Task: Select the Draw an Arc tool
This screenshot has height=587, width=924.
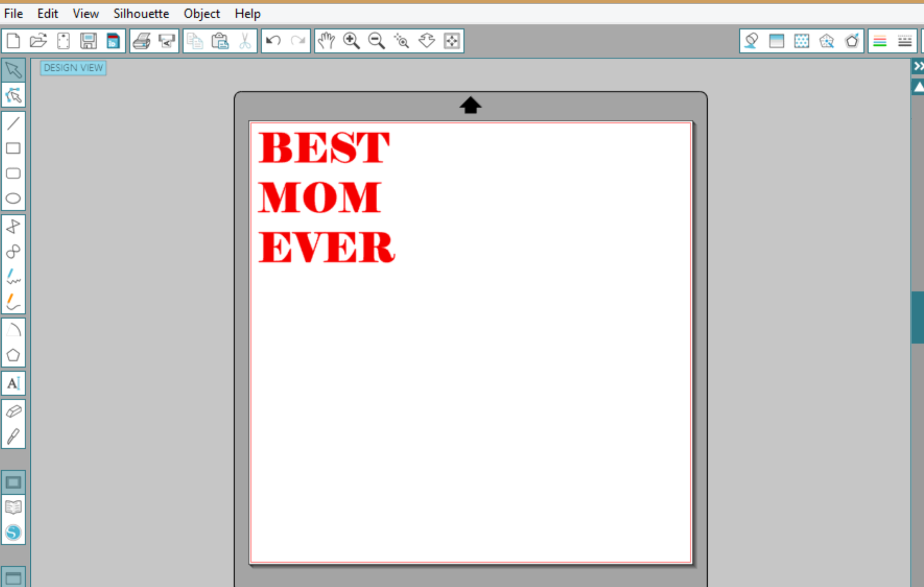Action: pos(13,330)
